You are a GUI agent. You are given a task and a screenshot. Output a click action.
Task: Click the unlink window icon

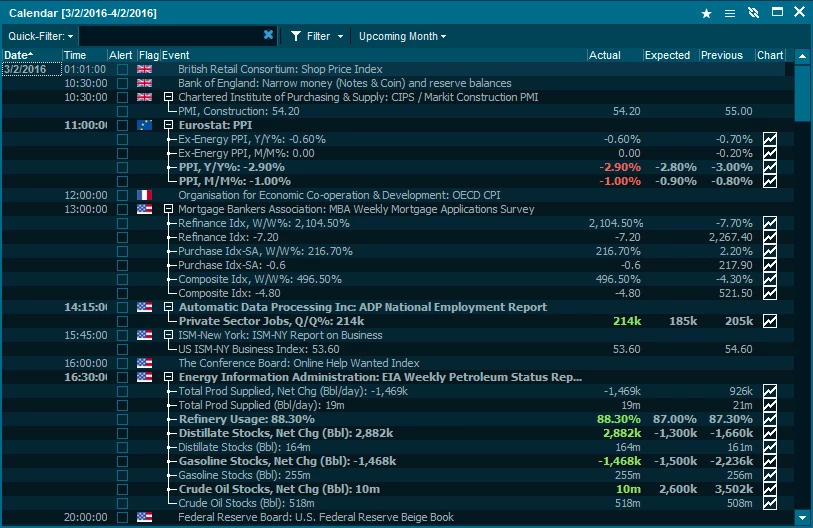click(753, 13)
